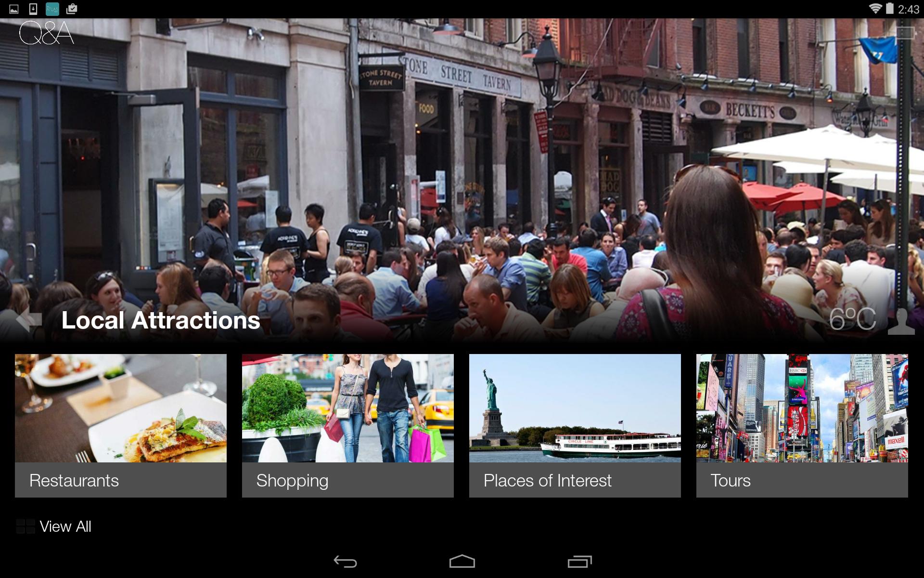Tap the Wi-Fi status icon

click(x=875, y=9)
